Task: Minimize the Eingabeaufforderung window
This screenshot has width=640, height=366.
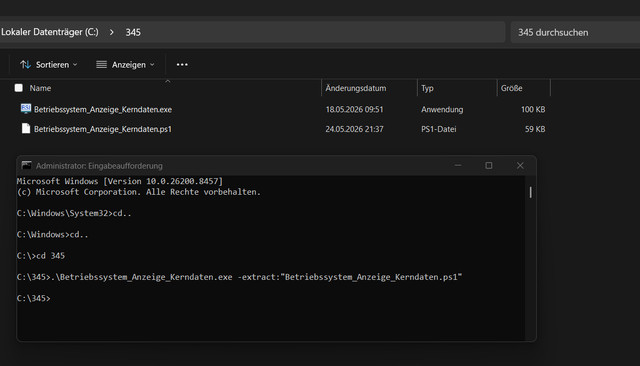Action: pos(458,165)
